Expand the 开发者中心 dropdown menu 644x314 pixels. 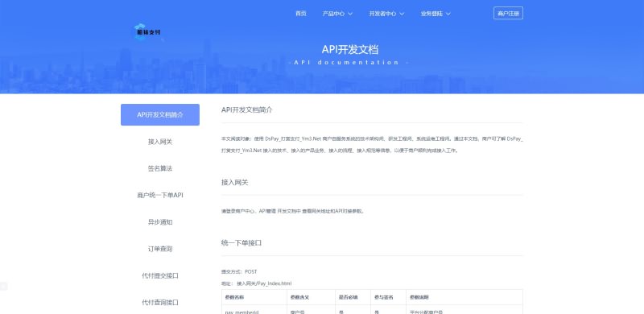[x=386, y=14]
